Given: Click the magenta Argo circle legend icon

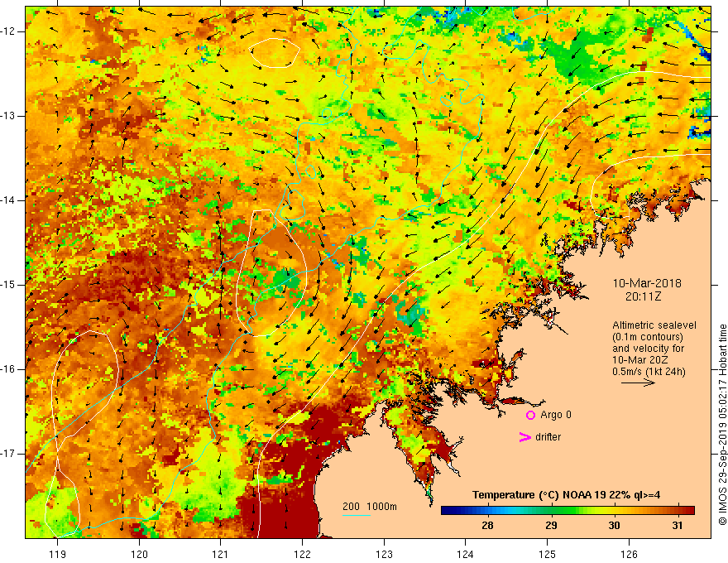Looking at the screenshot, I should 530,416.
